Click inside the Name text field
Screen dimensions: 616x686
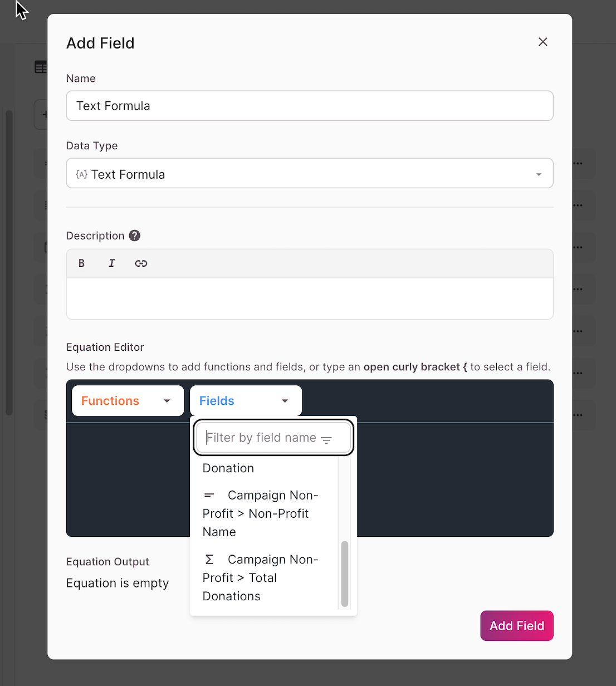click(x=310, y=106)
